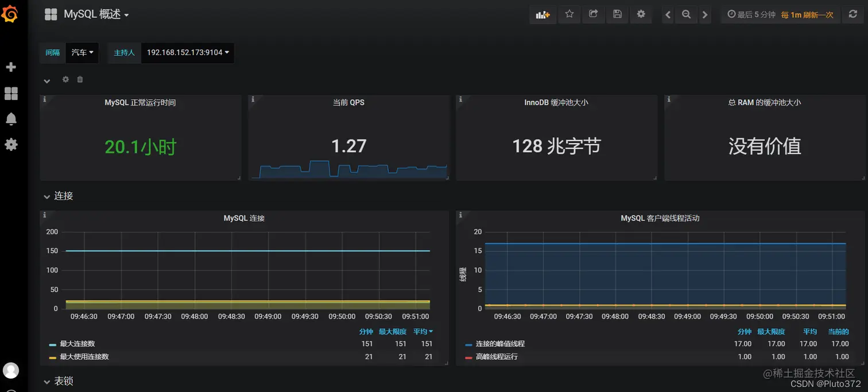868x392 pixels.
Task: Sort connections legend by 平均
Action: pyautogui.click(x=423, y=332)
